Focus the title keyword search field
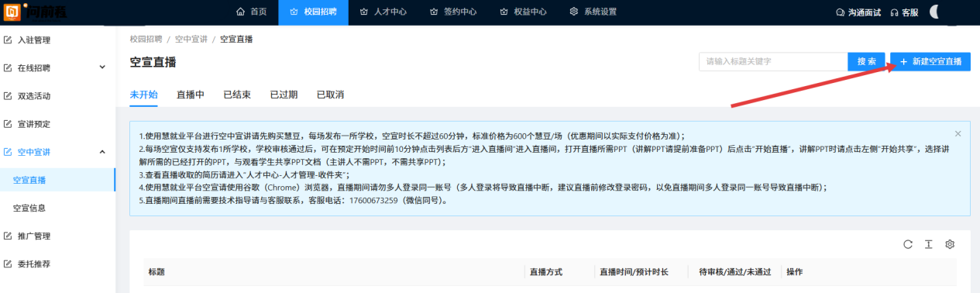Screen dimensions: 980x293 tap(773, 62)
